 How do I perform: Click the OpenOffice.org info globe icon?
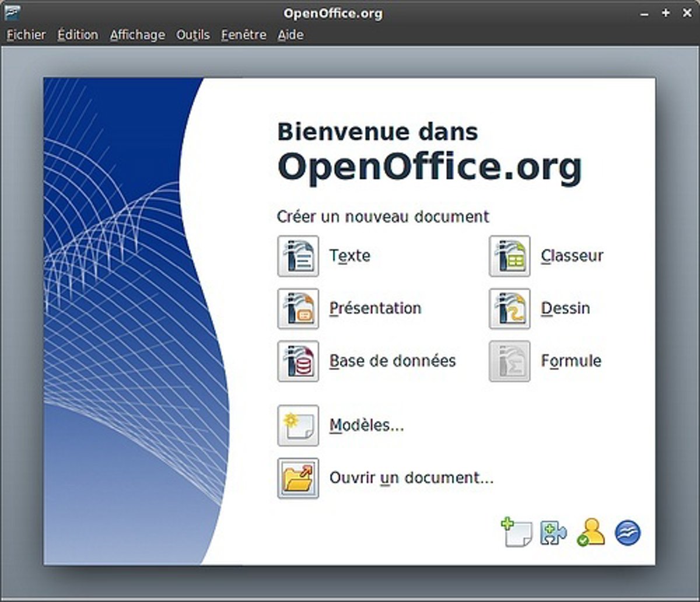628,533
